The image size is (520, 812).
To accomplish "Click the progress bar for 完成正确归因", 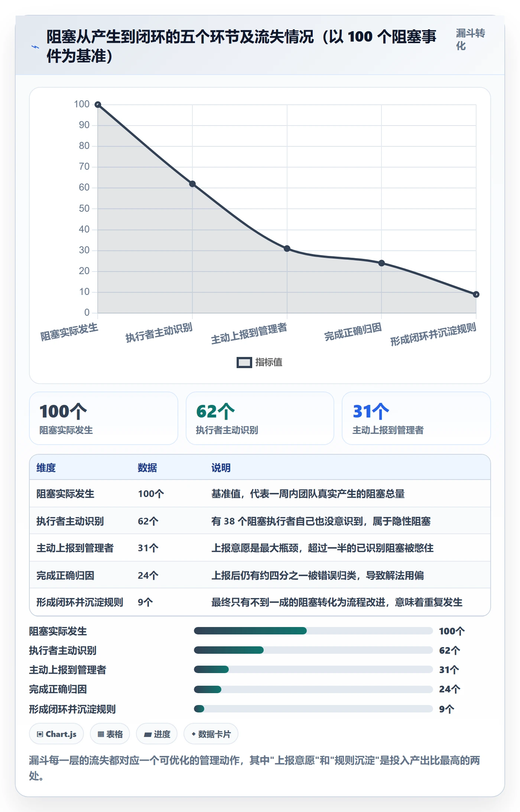I will [x=313, y=689].
